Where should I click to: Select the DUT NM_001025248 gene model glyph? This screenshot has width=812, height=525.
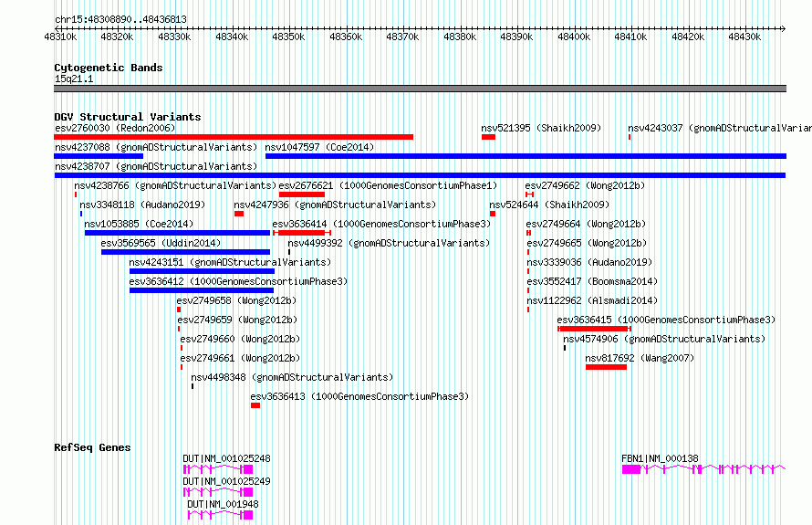pos(218,469)
